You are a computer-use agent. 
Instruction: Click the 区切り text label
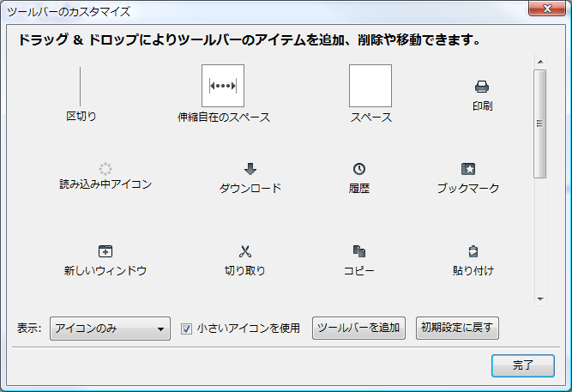click(81, 117)
